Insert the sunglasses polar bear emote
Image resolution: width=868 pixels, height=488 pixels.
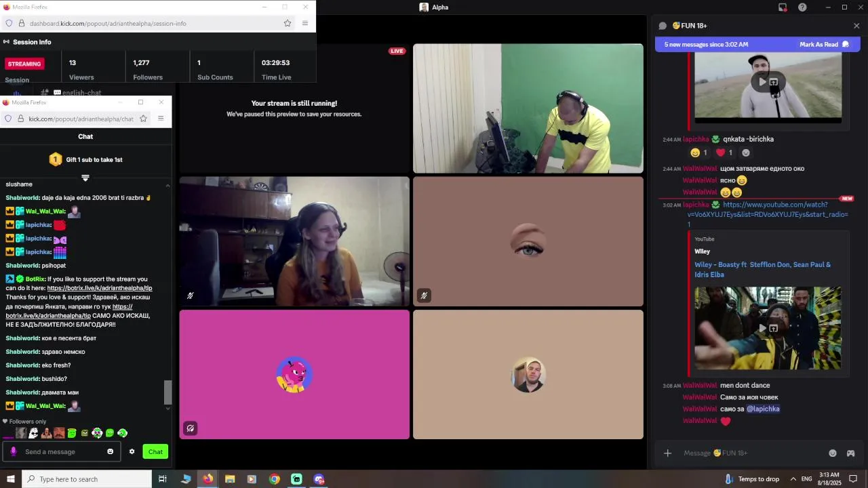click(x=33, y=433)
